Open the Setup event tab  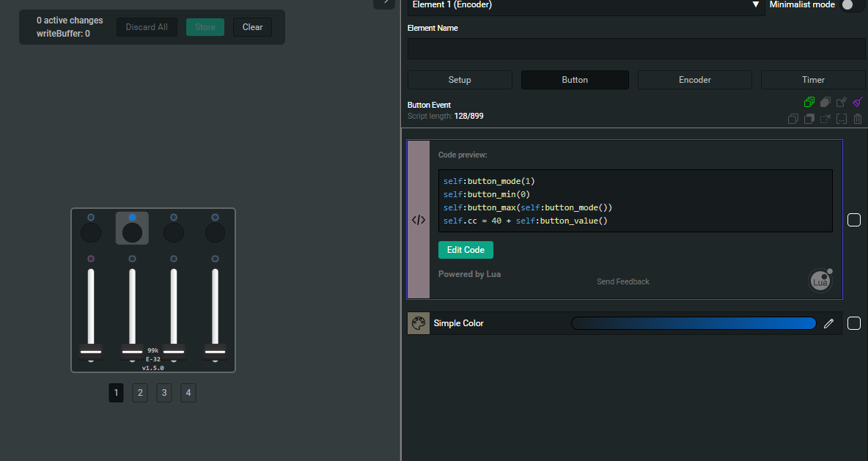pyautogui.click(x=460, y=80)
